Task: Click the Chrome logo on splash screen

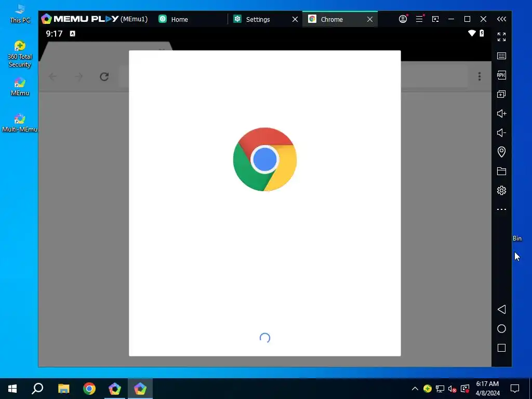Action: (265, 159)
